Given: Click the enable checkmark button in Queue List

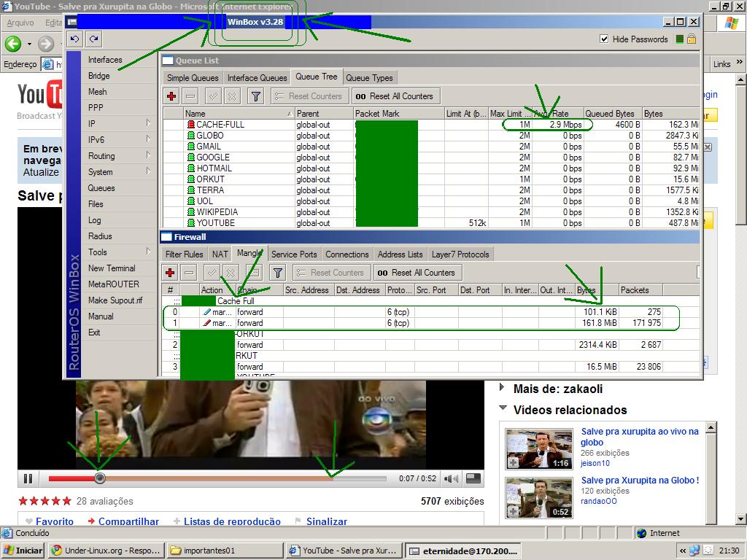Looking at the screenshot, I should click(x=213, y=96).
